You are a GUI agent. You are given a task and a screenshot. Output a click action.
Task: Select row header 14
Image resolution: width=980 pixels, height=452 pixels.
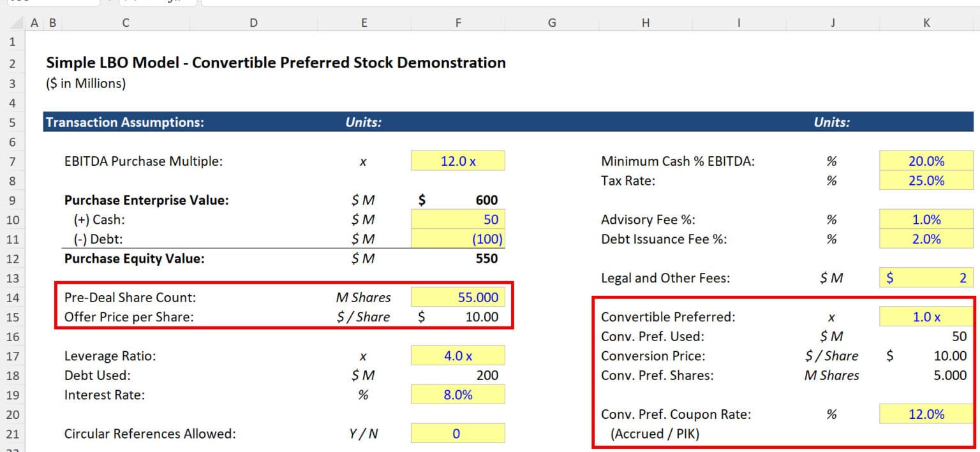click(13, 297)
